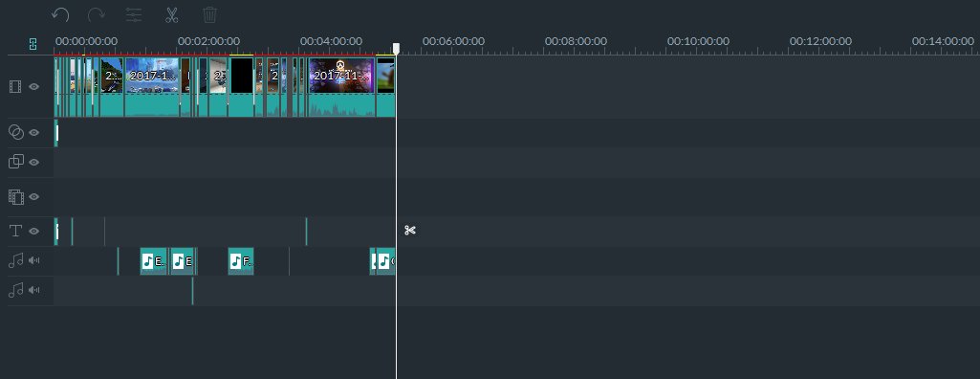Jump to 00:04:00:00 on the ruler
Image resolution: width=980 pixels, height=379 pixels.
click(331, 41)
